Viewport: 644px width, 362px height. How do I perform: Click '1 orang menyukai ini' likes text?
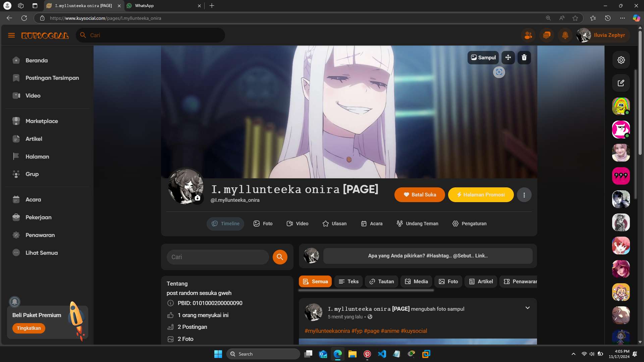coord(203,315)
